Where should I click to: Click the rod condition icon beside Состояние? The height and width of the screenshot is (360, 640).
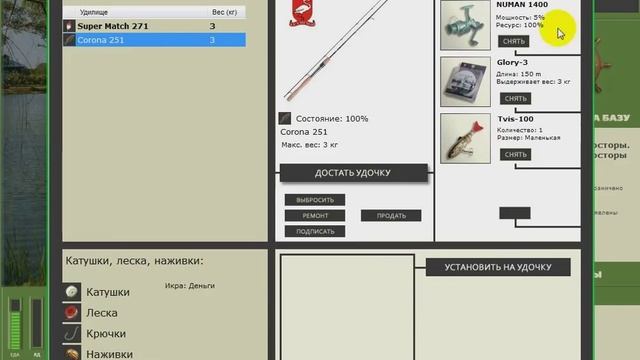point(284,118)
